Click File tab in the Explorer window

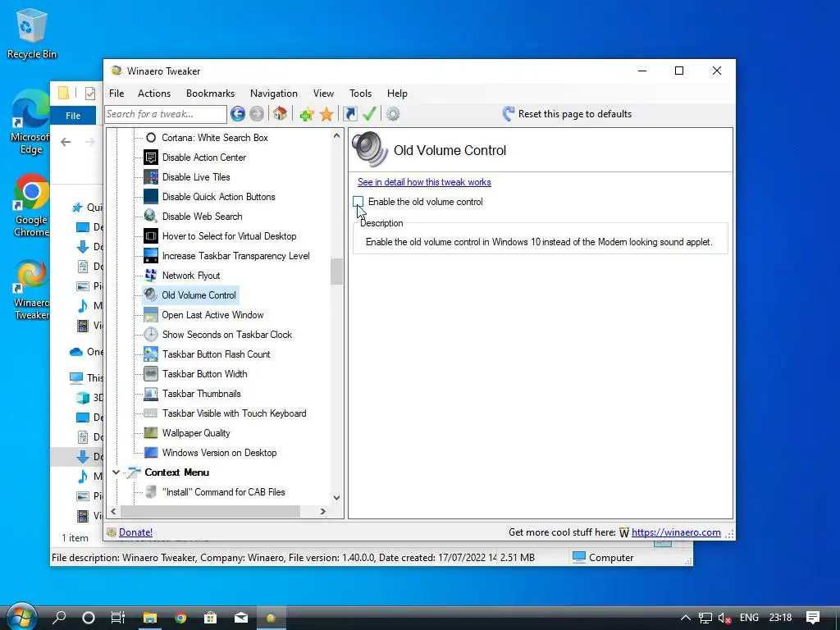(x=73, y=115)
